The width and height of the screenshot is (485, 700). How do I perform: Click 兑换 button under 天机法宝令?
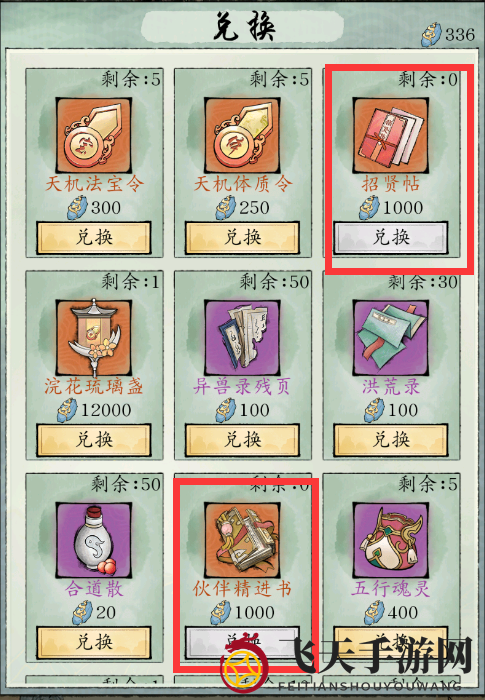(94, 238)
